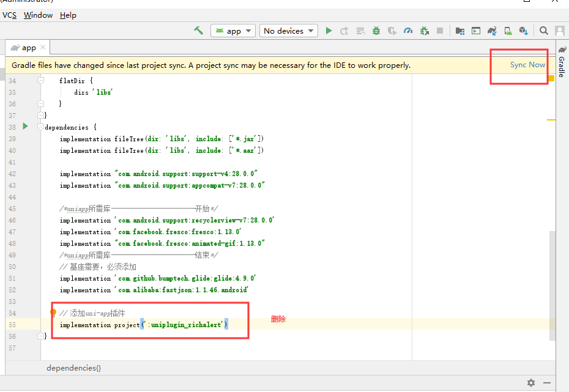The image size is (569, 392).
Task: Open the AVD Manager icon
Action: (508, 31)
